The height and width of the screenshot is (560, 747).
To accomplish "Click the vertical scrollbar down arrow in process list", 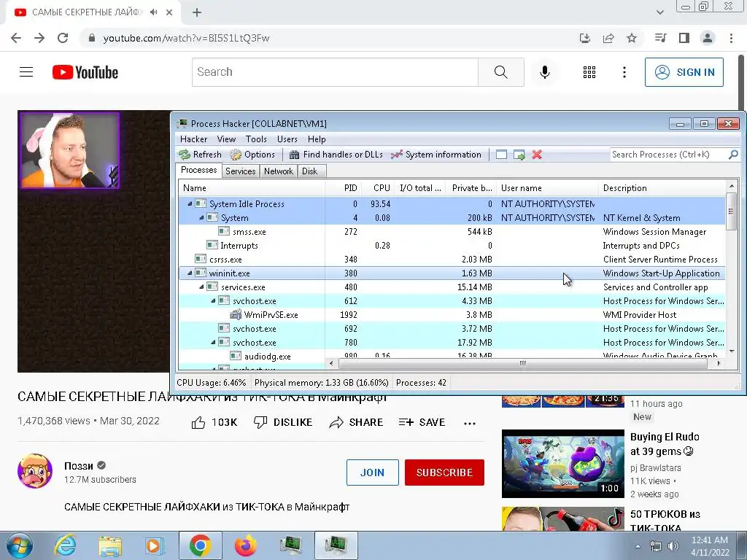I will (x=731, y=352).
